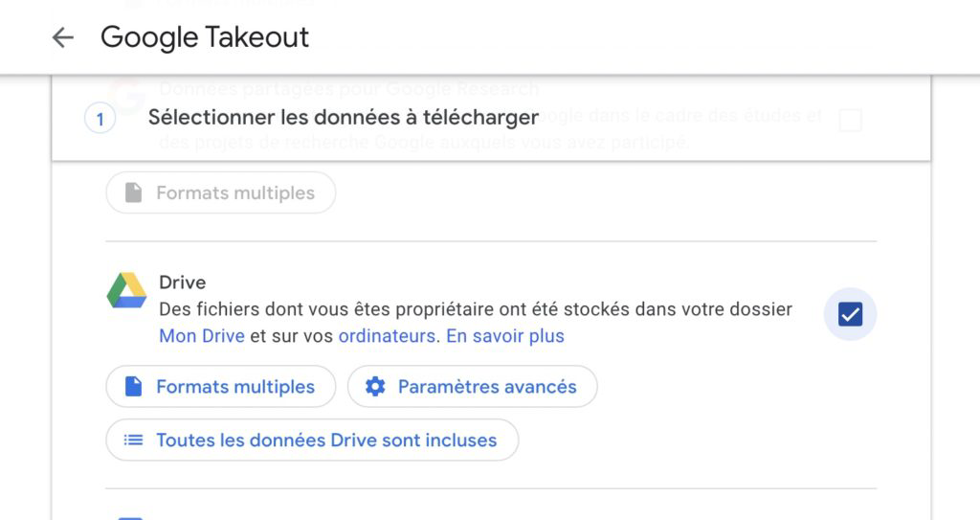Click the step 1 circle icon
Screen dimensions: 980x520
click(100, 119)
